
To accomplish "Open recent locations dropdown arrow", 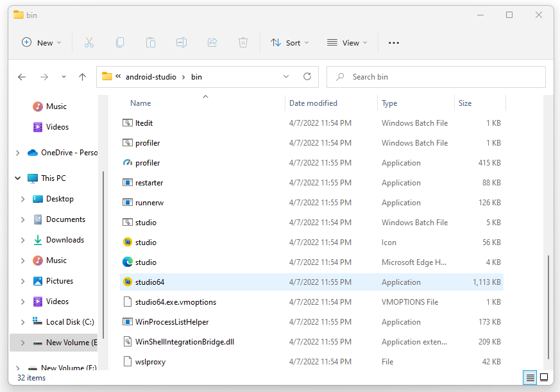I will [64, 77].
